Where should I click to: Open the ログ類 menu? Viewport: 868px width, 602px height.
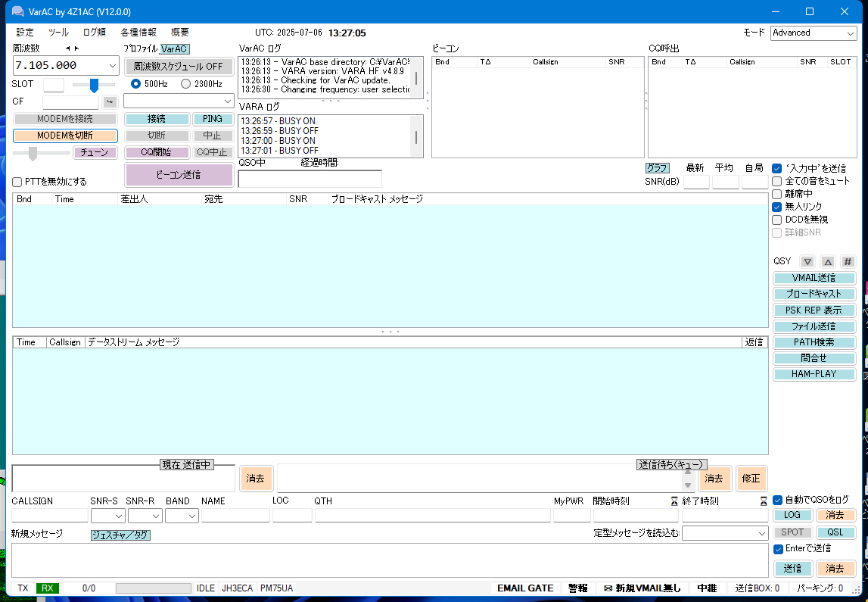[94, 33]
